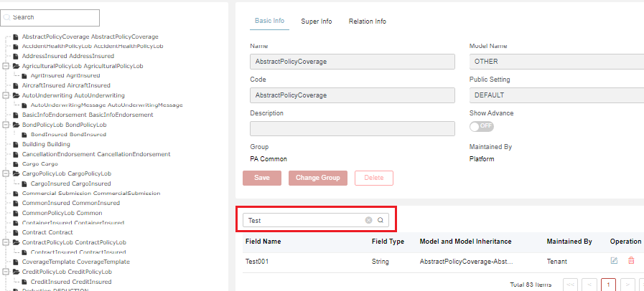Screen dimensions: 644x291
Task: Click the file icon beside AircraftInsured
Action: [x=16, y=86]
